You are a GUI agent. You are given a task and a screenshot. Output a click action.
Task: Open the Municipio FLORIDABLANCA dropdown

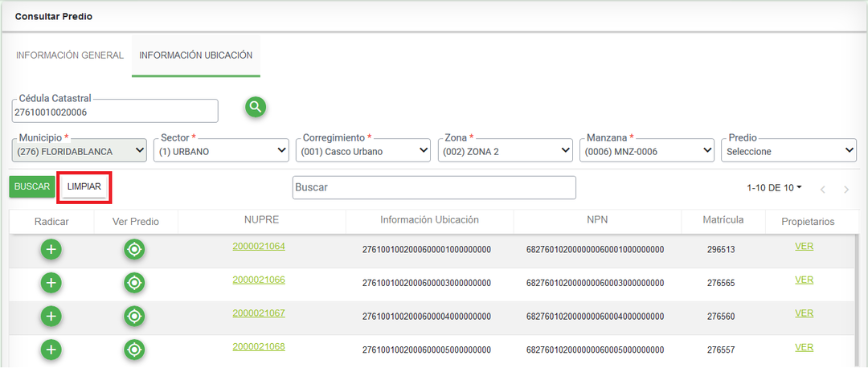coord(79,150)
